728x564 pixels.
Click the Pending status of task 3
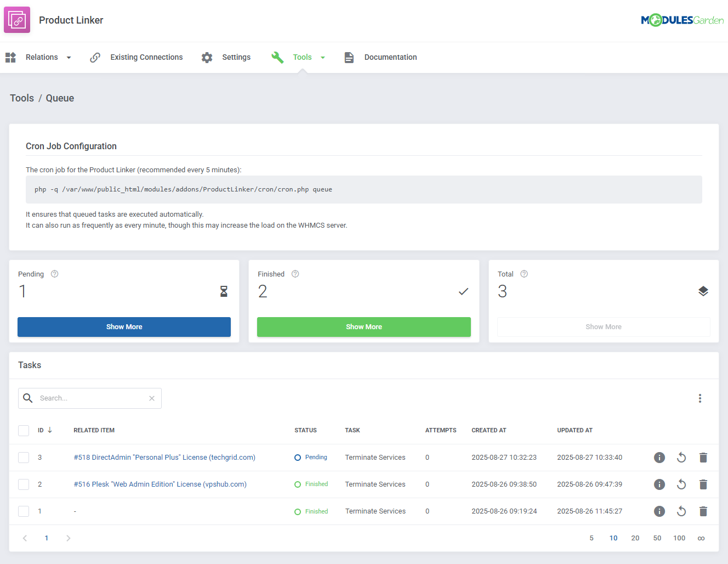(x=311, y=458)
